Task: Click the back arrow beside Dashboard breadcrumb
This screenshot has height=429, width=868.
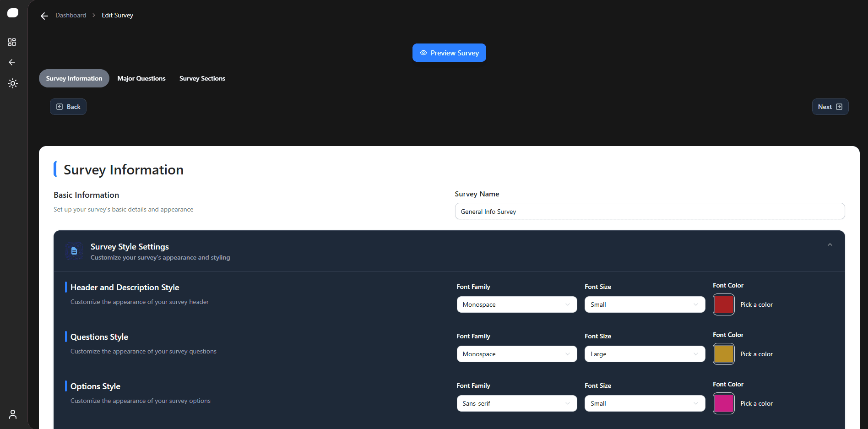Action: (44, 16)
